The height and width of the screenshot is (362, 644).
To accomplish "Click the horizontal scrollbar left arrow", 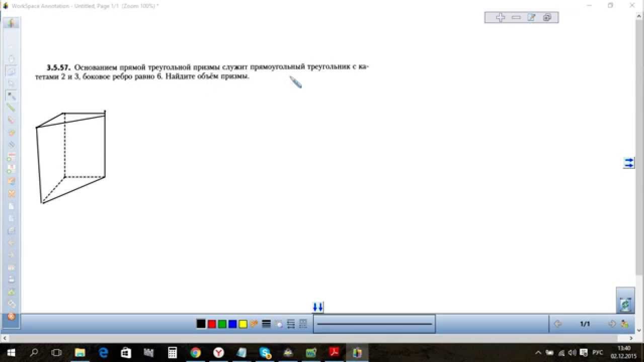I will point(4,338).
